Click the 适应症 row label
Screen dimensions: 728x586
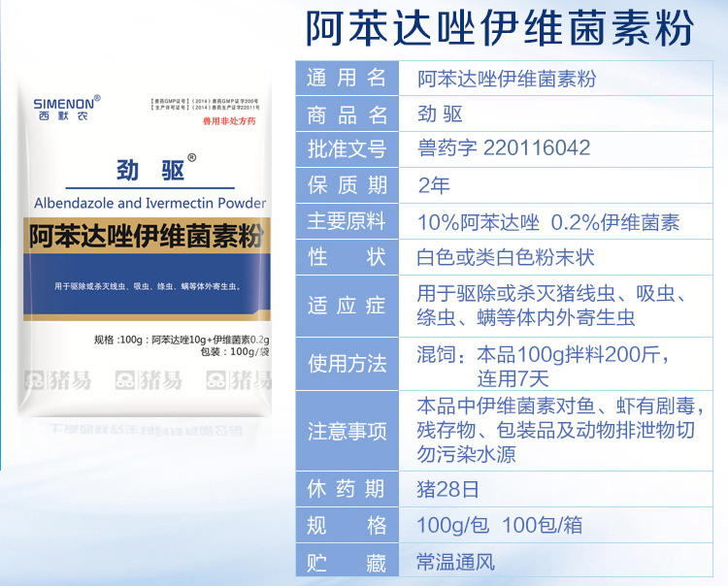(347, 305)
